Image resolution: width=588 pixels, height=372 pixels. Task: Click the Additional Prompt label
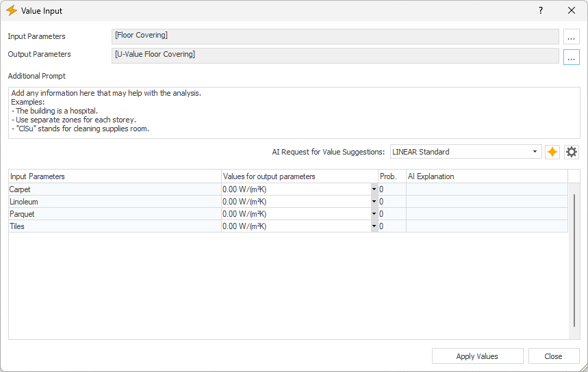coord(37,76)
